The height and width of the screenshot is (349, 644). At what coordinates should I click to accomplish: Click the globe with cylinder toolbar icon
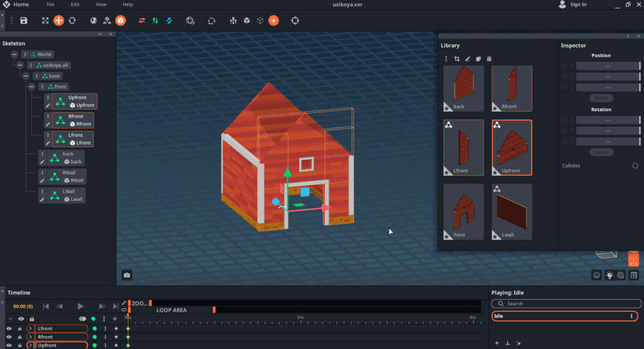[x=190, y=20]
